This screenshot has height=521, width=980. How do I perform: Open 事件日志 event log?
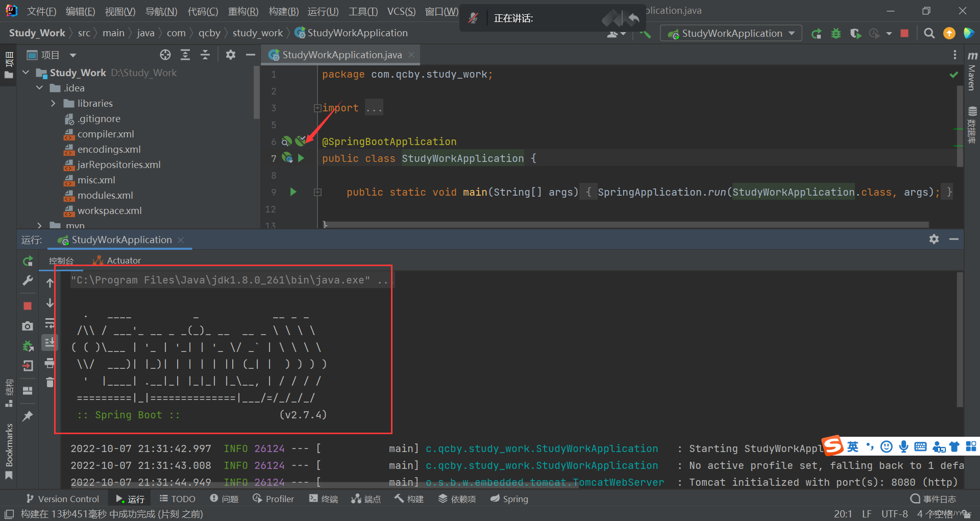(x=934, y=499)
